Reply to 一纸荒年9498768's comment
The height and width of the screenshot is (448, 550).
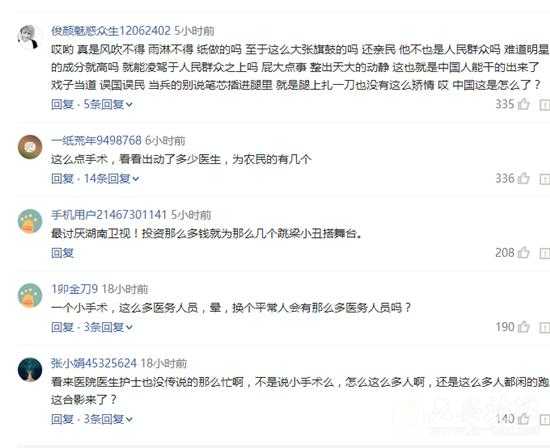point(62,179)
